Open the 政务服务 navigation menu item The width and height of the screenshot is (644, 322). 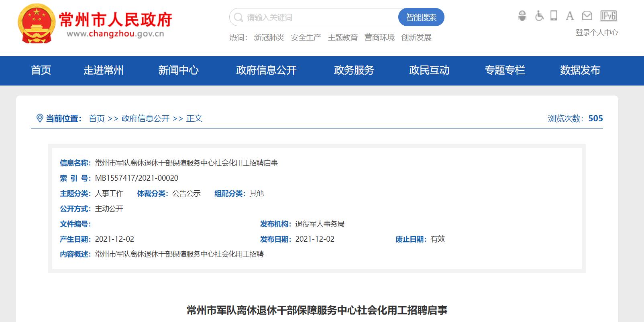click(x=354, y=70)
